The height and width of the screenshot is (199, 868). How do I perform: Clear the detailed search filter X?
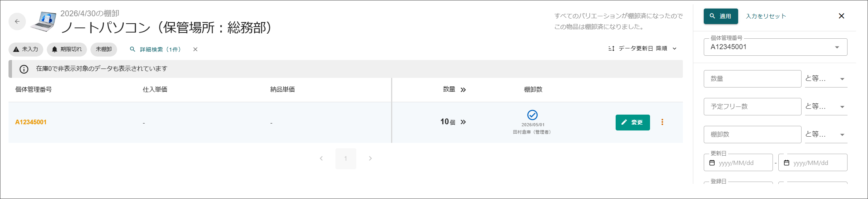point(195,49)
